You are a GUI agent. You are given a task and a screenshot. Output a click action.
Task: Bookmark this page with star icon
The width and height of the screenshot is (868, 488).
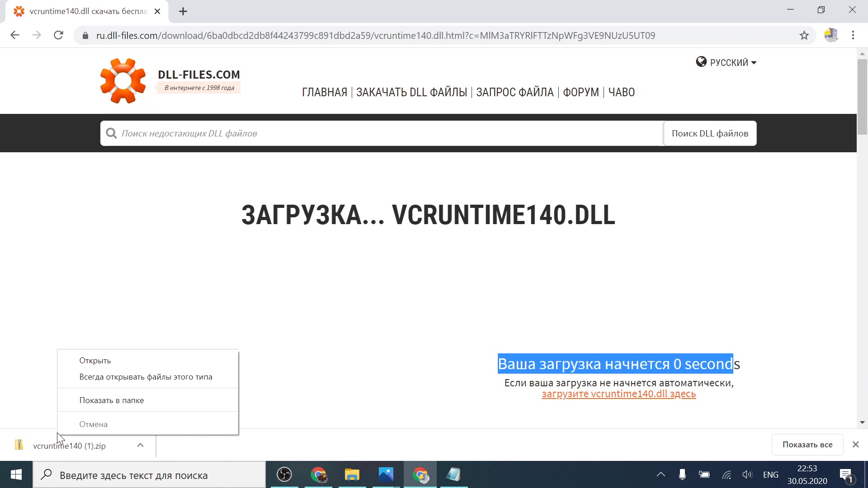(x=804, y=35)
